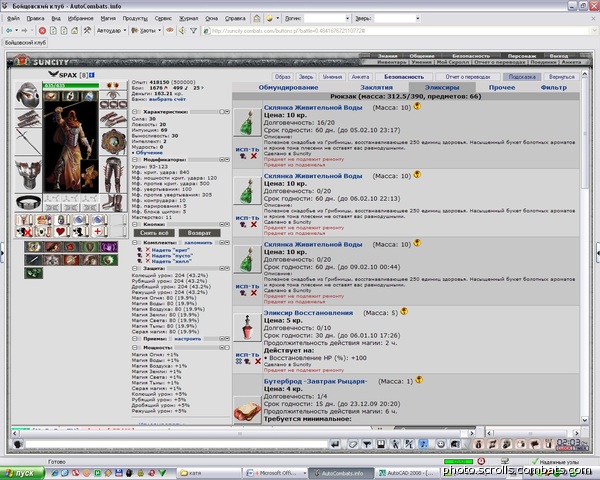Image resolution: width=600 pixels, height=480 pixels.
Task: Click the padlock scroll slot
Action: [x=61, y=220]
